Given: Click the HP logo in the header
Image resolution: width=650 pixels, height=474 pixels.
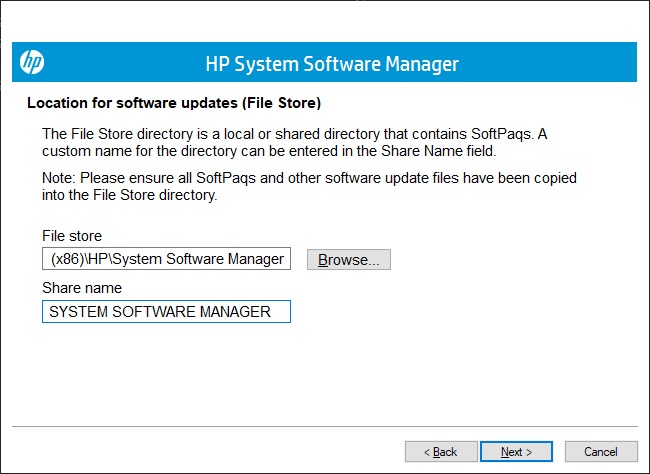Looking at the screenshot, I should tap(33, 63).
